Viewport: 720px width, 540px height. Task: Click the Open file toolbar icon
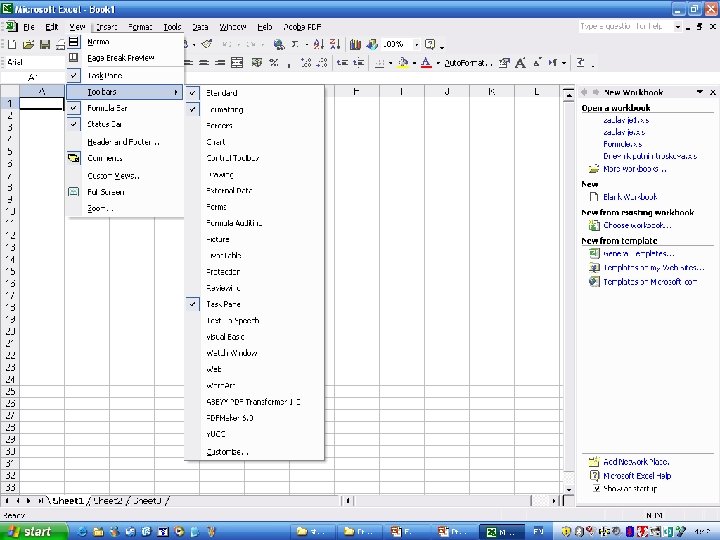28,44
